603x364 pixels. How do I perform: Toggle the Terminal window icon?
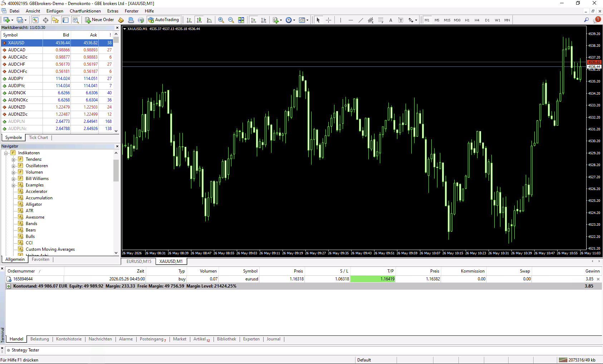pyautogui.click(x=65, y=20)
